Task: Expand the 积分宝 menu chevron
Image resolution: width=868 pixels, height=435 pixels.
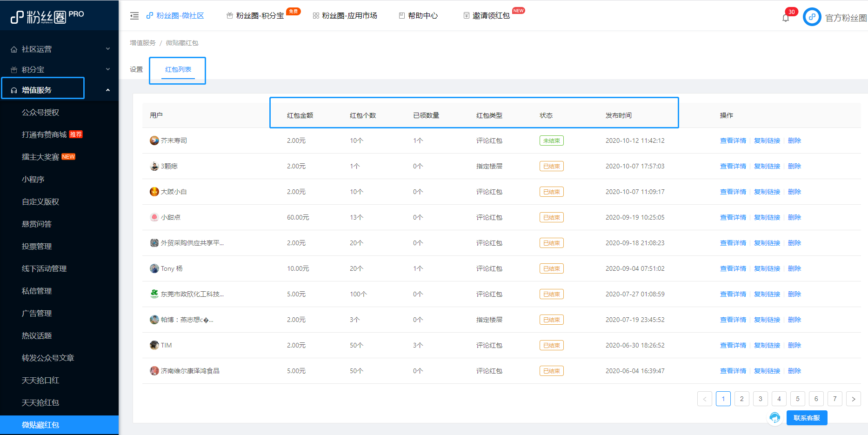Action: 108,69
